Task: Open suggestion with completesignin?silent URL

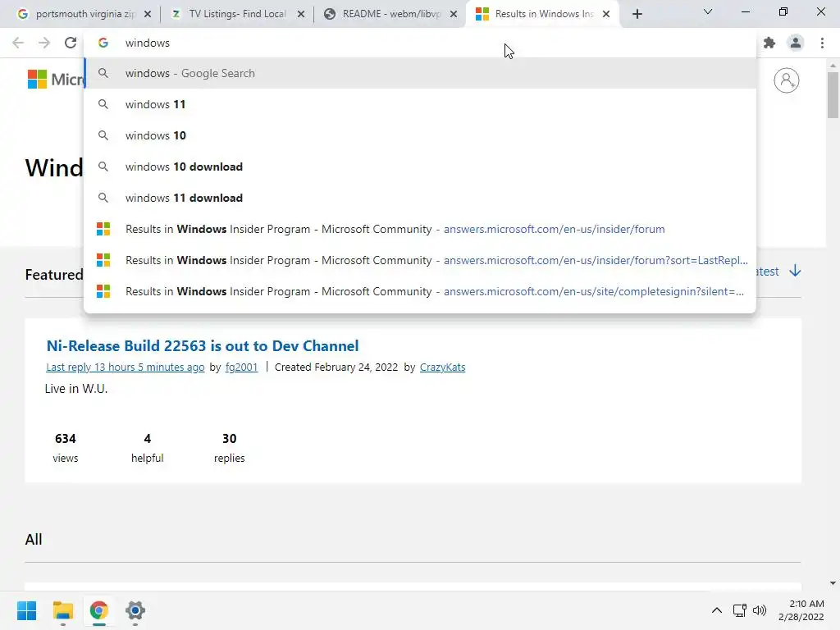Action: click(420, 291)
